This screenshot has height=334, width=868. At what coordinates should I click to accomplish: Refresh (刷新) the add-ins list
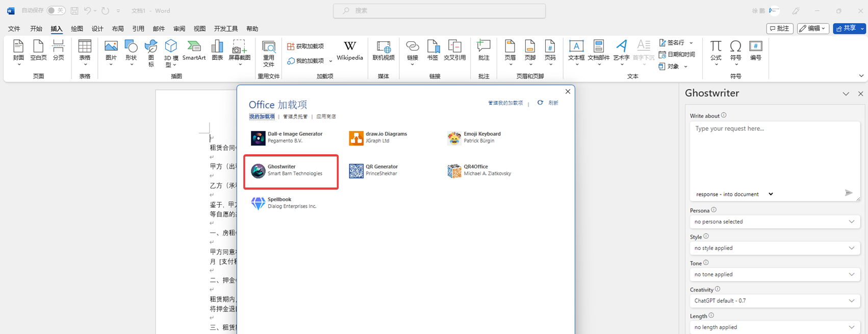pos(548,103)
